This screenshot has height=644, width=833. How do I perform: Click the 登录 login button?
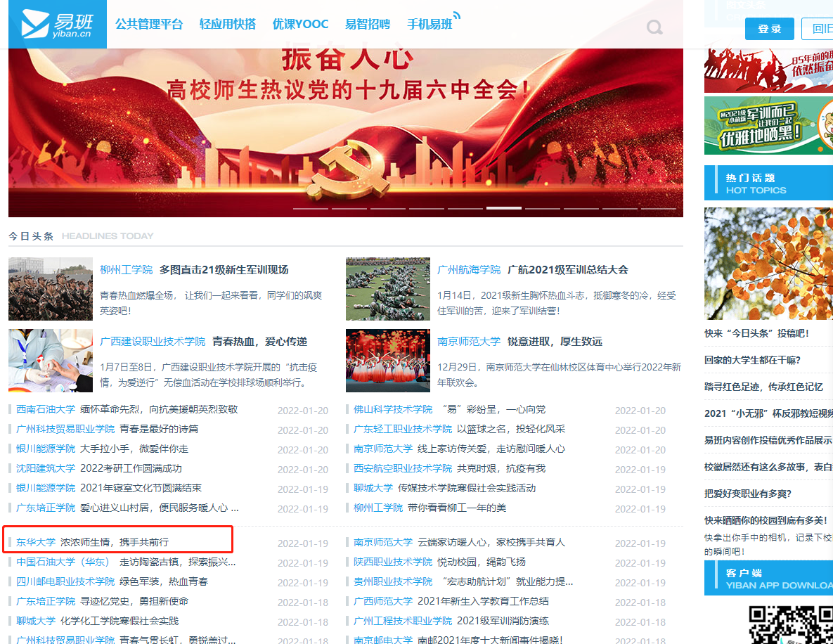tap(769, 29)
